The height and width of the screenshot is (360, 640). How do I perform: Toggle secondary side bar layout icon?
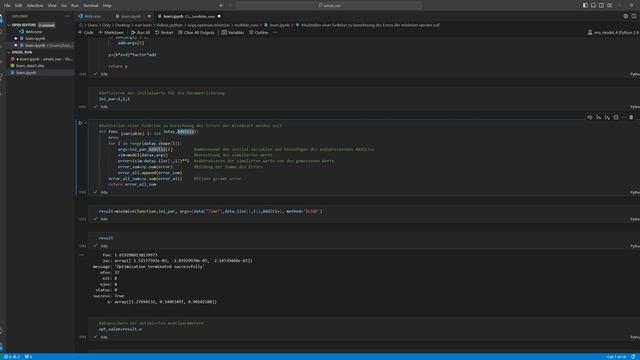[602, 5]
